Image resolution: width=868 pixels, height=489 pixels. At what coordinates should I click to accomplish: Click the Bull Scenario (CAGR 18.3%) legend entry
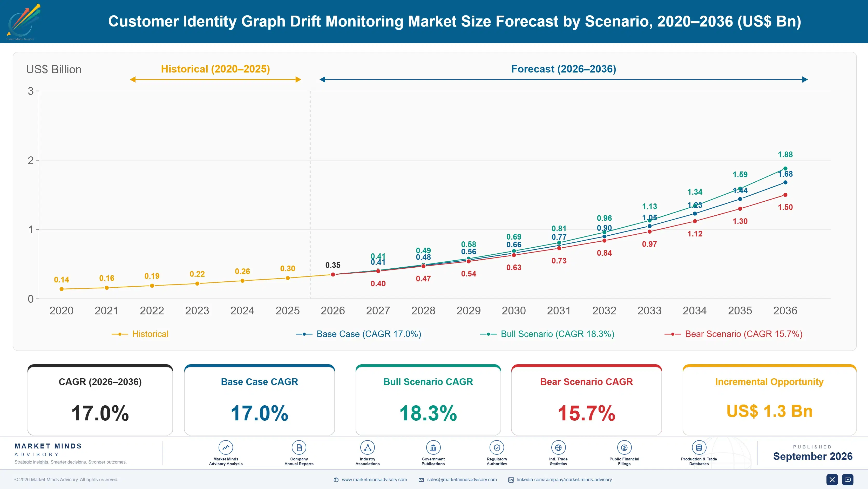click(x=547, y=334)
